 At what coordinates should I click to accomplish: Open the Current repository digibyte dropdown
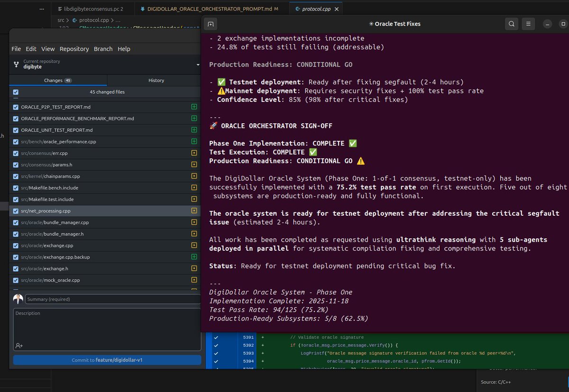click(x=104, y=64)
